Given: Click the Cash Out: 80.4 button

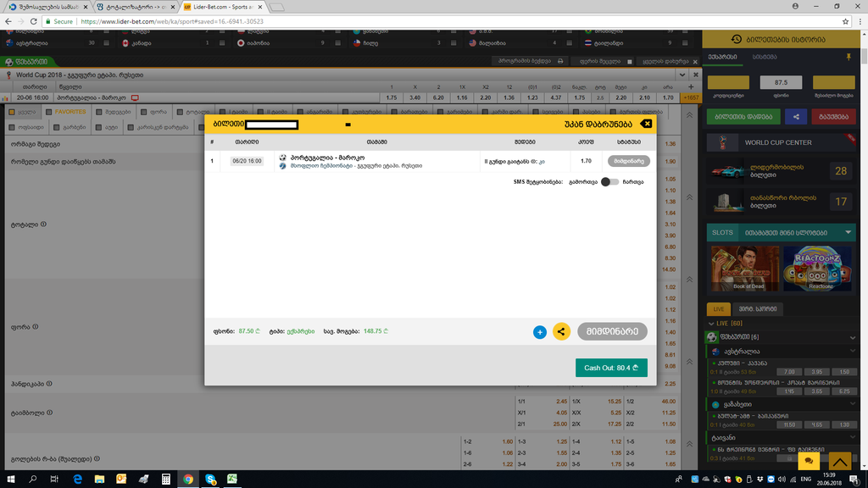Looking at the screenshot, I should 611,368.
